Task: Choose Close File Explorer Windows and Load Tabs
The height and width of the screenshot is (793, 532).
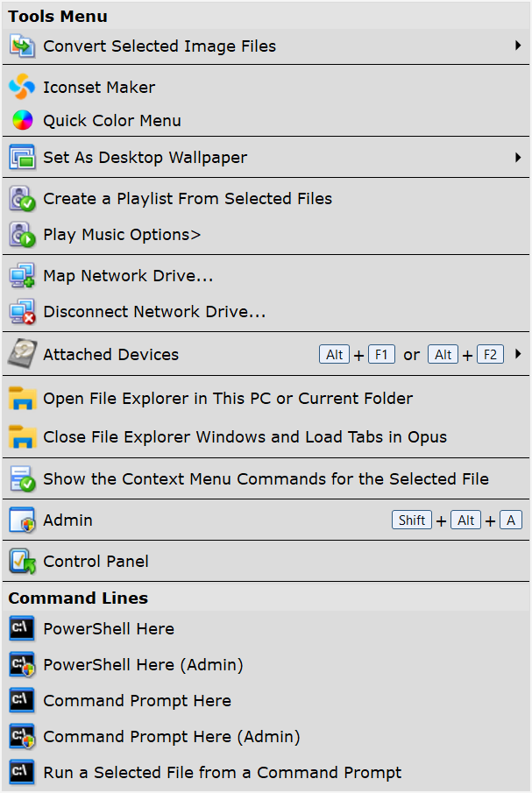Action: pos(245,437)
